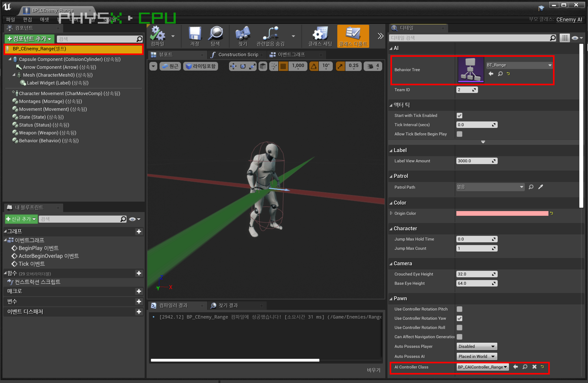Open the Auto Possess AI dropdown
Screen dimensions: 588x383
[x=476, y=356]
